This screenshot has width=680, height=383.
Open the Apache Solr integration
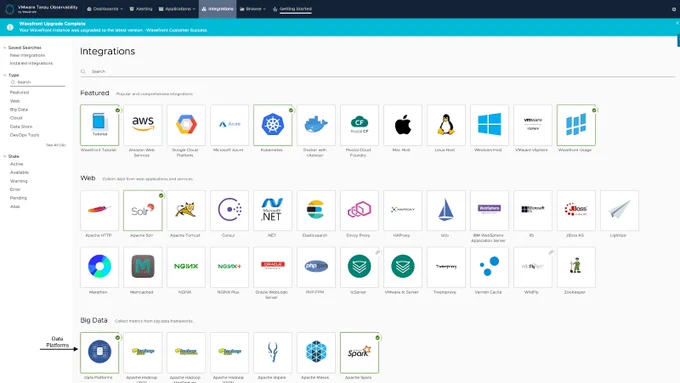[143, 210]
